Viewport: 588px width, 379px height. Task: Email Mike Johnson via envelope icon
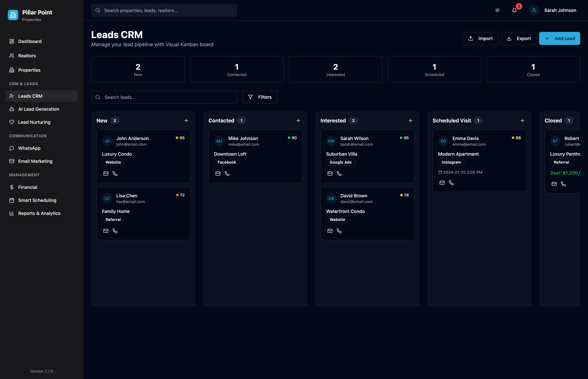(x=218, y=174)
